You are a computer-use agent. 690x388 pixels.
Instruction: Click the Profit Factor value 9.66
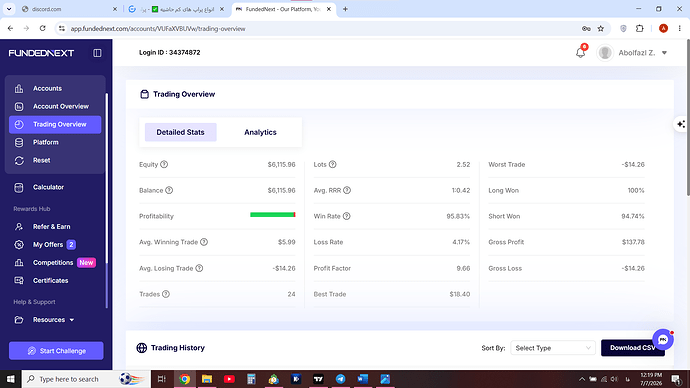[463, 268]
